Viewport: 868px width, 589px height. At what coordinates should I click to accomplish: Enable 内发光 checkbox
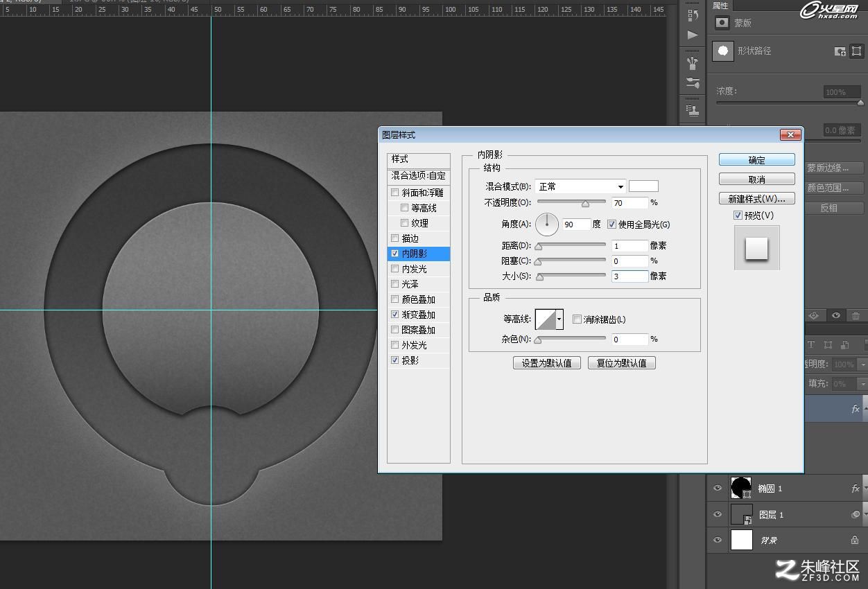click(x=395, y=269)
